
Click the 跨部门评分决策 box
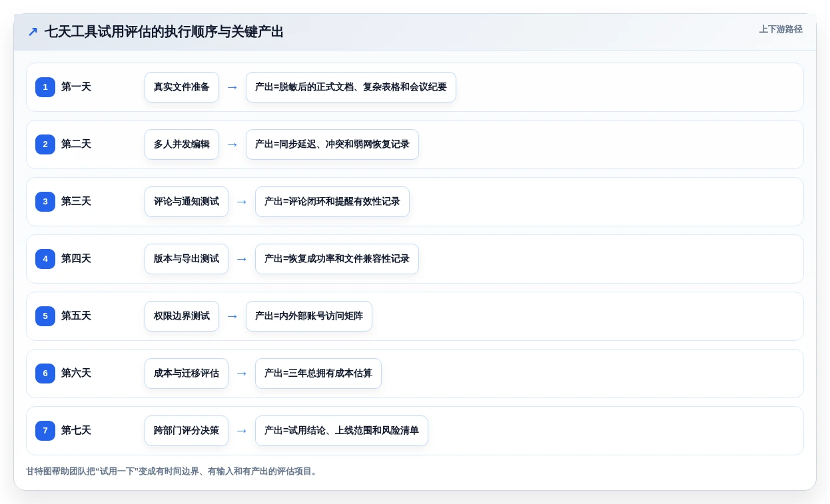(x=187, y=431)
